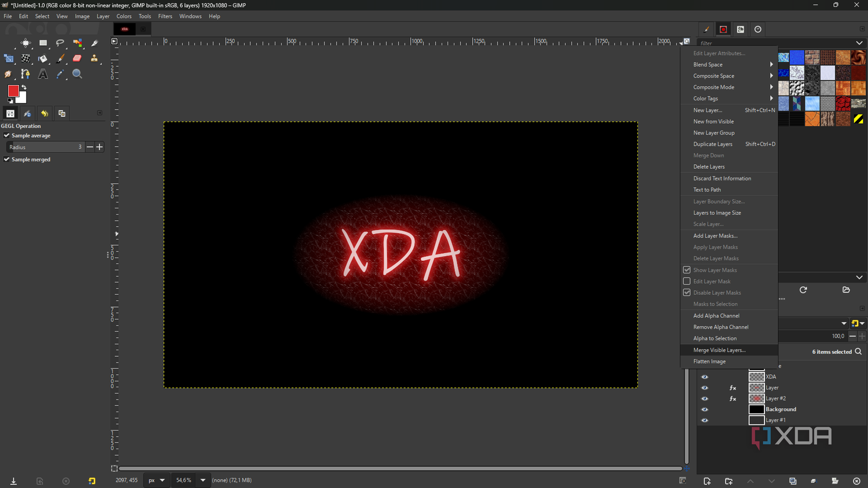Switch to the Fonts dock tab
Image resolution: width=868 pixels, height=488 pixels.
tap(741, 29)
